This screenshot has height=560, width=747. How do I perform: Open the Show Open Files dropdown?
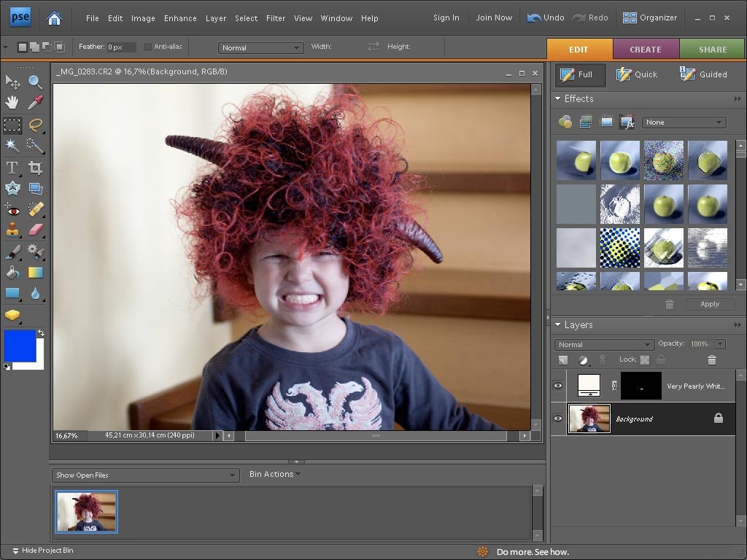pos(145,475)
